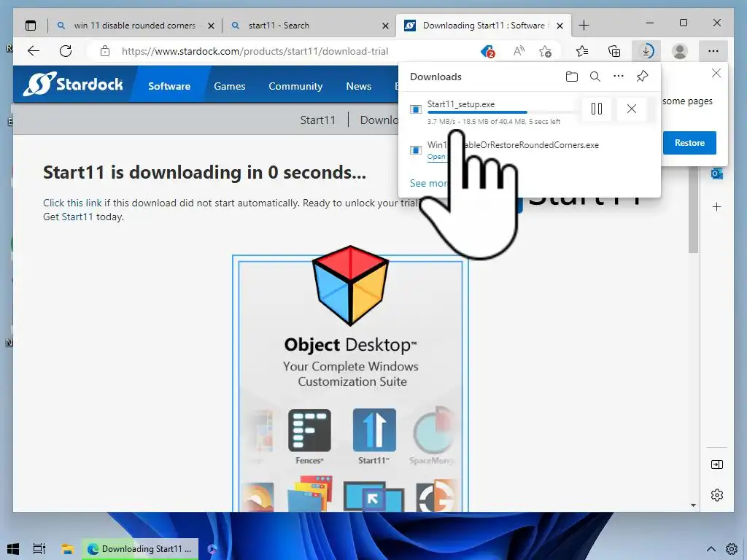Go to the Stardock logo home link
Viewport: 747px width, 560px height.
pos(74,85)
